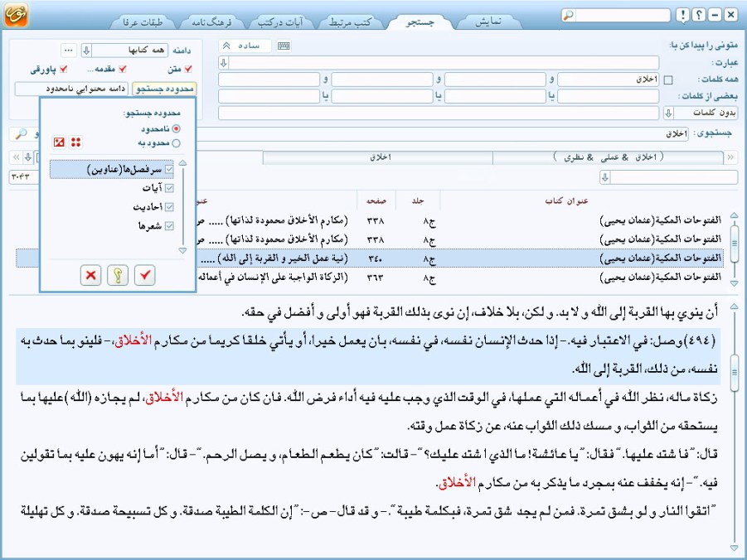Select the result row نية عمل الخير page ٣٤٠
The image size is (747, 560).
tap(369, 258)
